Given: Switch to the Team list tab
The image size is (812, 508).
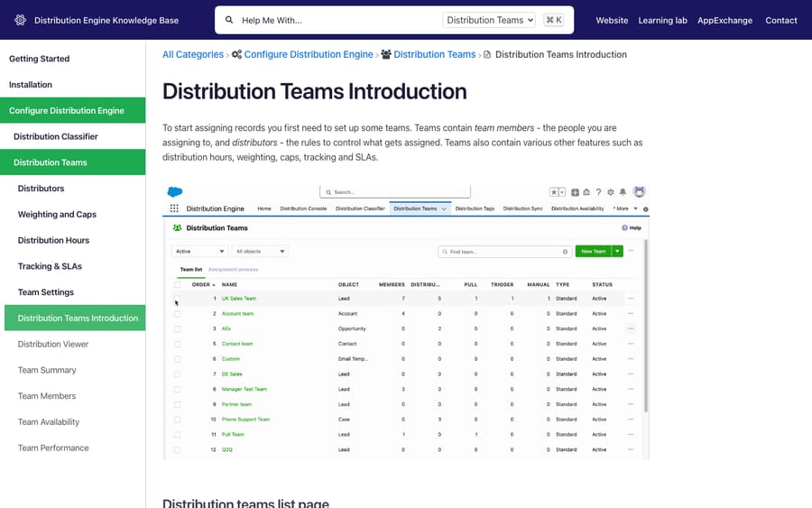Looking at the screenshot, I should (x=191, y=269).
